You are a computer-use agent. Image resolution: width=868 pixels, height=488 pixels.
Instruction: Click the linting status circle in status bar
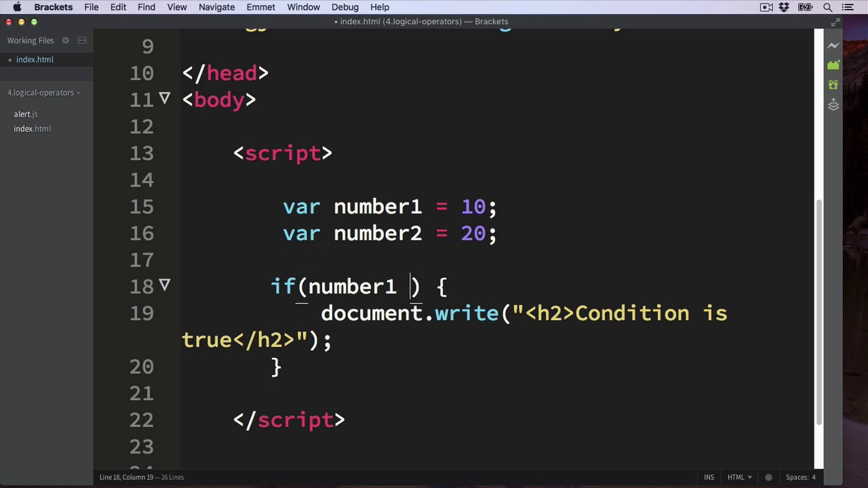point(768,477)
